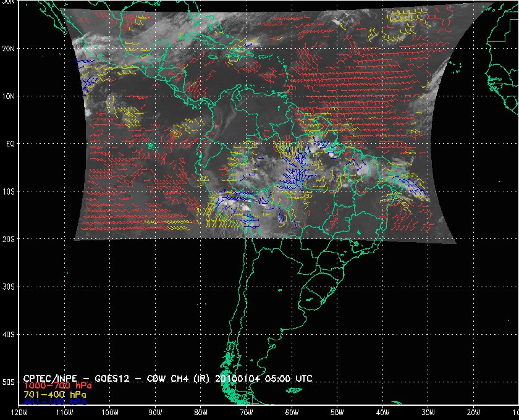The width and height of the screenshot is (519, 420).
Task: Click the 40S latitude label
Action: [9, 334]
